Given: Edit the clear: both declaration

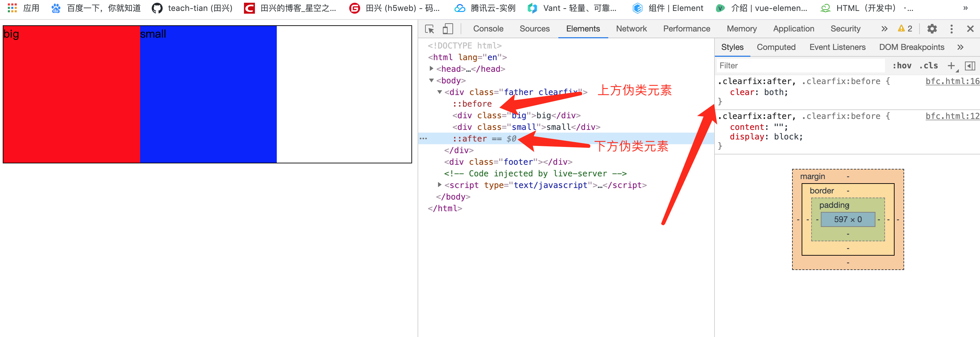Looking at the screenshot, I should [759, 92].
